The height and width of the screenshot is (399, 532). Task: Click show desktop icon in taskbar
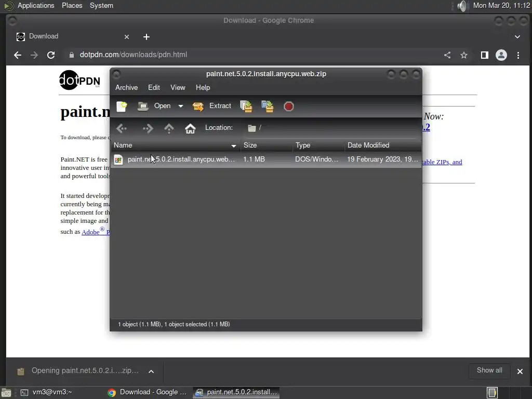point(6,393)
